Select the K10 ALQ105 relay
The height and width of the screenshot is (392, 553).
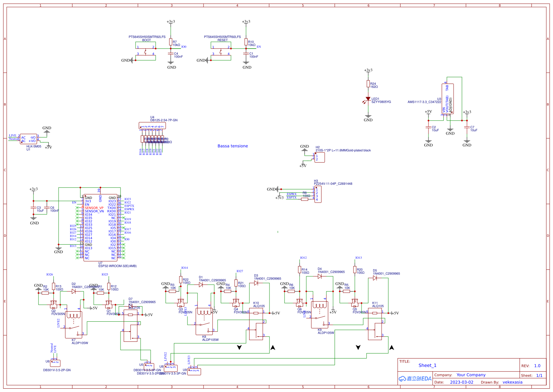(256, 324)
